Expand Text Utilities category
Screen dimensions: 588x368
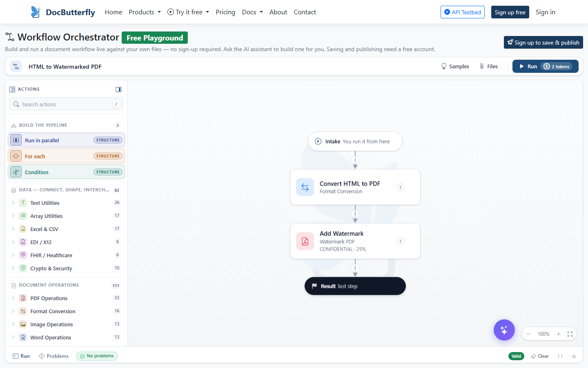[66, 203]
